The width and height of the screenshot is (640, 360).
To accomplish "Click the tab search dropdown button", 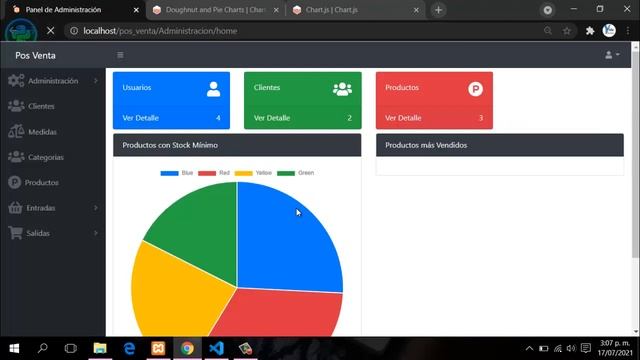I will coord(548,10).
